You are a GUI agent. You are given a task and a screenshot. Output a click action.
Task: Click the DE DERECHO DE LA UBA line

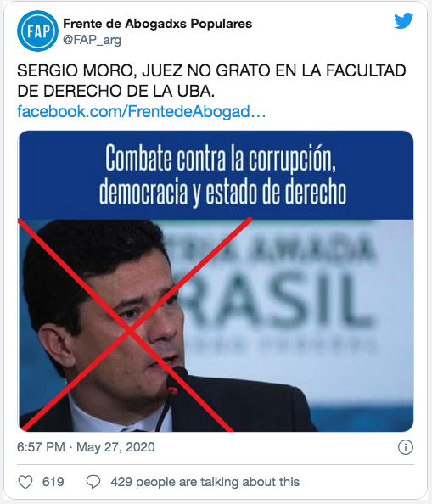115,91
